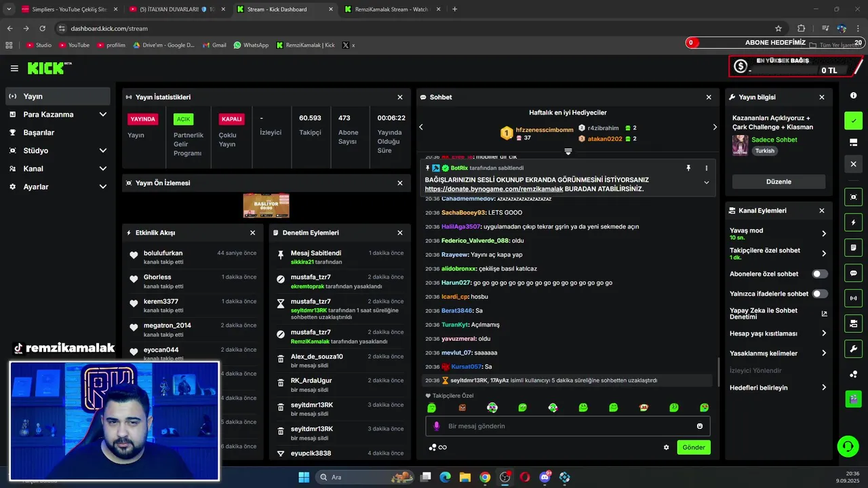Show next weekly gifter with right arrow
The width and height of the screenshot is (868, 488).
[715, 127]
